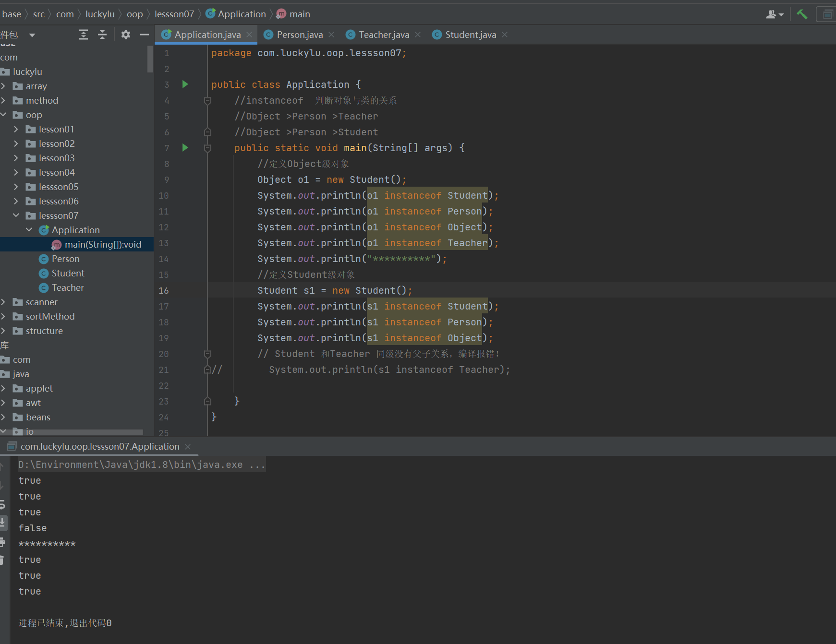Viewport: 836px width, 644px height.
Task: Expand the scanner folder
Action: coord(3,302)
